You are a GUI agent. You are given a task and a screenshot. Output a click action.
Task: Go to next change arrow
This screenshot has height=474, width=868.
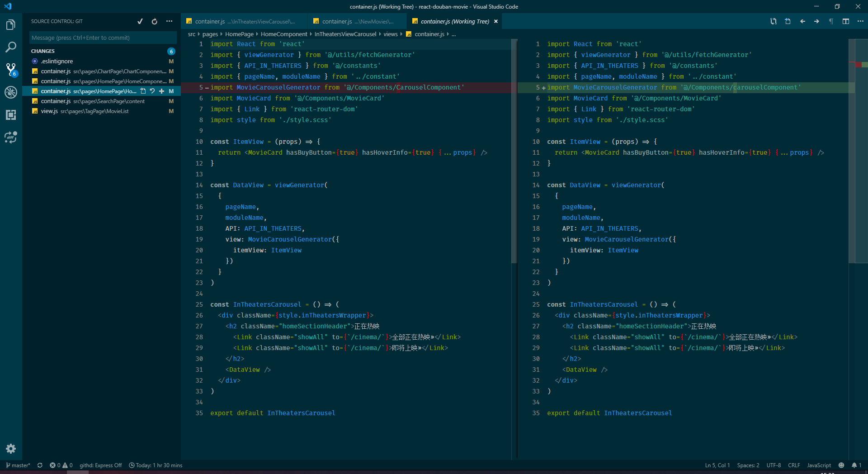[816, 21]
